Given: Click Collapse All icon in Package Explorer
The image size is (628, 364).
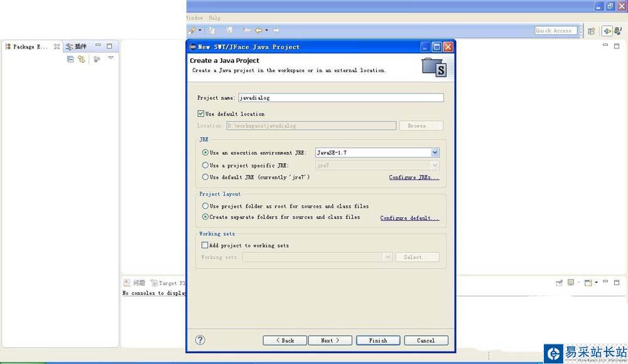Looking at the screenshot, I should point(70,59).
